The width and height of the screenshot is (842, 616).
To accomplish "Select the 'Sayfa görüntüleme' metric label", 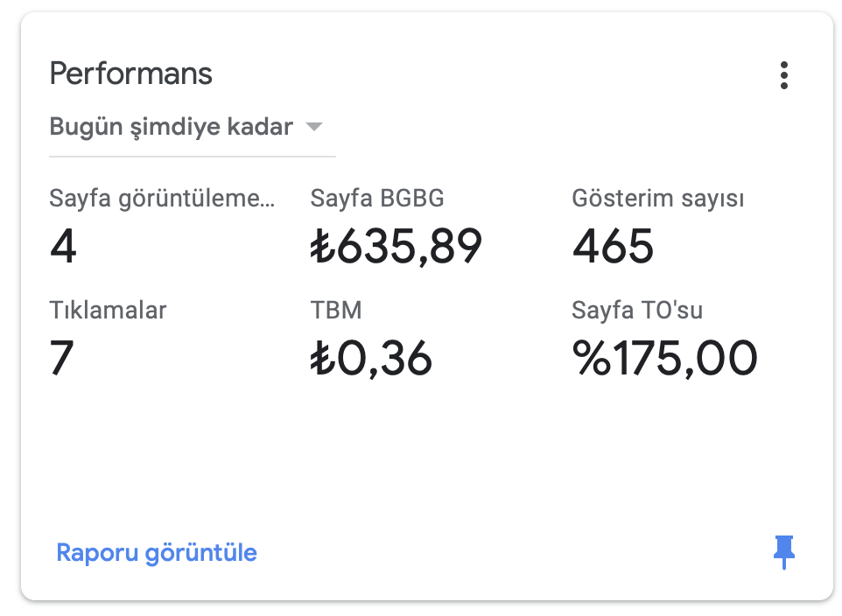I will tap(162, 198).
